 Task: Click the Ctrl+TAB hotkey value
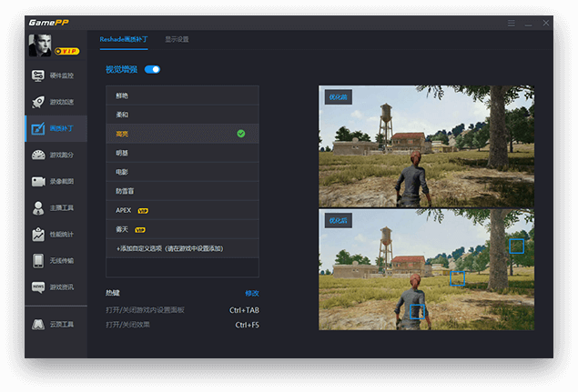(244, 310)
